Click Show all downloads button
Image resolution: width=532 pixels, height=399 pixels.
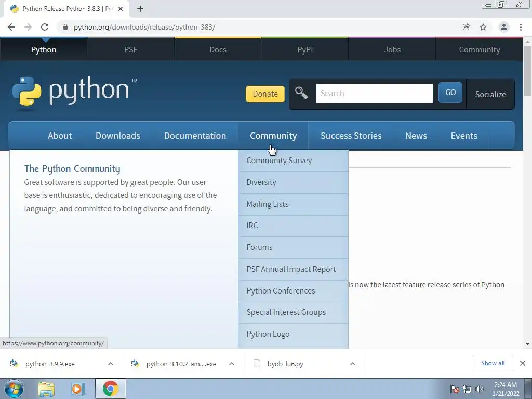(x=493, y=363)
